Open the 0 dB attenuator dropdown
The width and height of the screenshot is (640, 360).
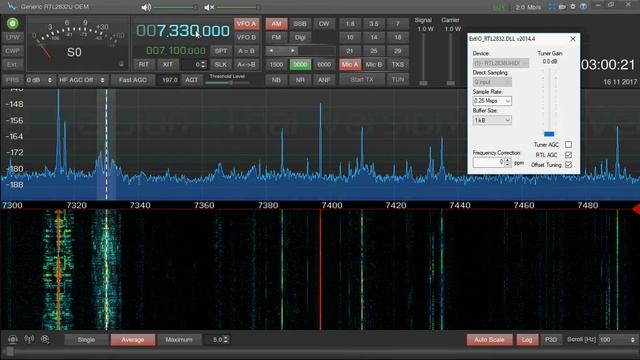(x=40, y=80)
